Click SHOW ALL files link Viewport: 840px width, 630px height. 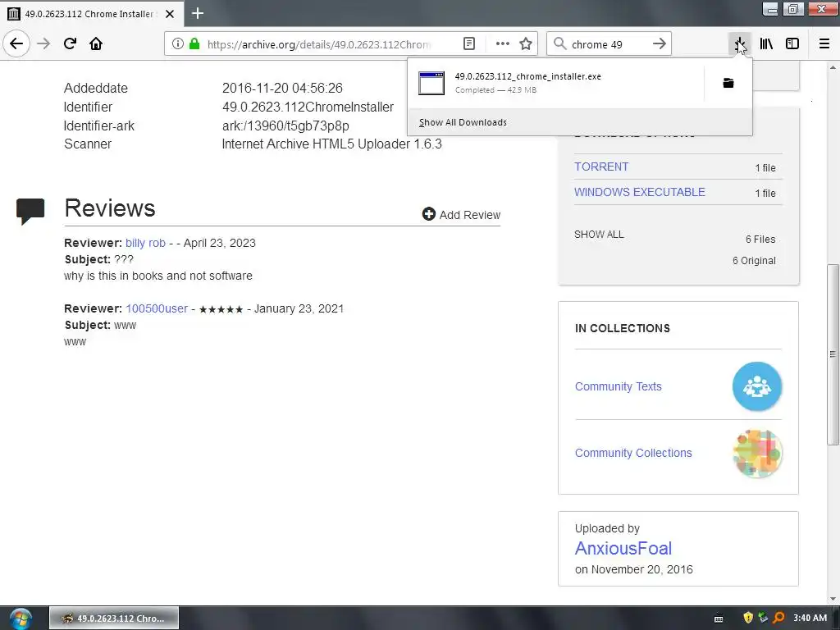pos(599,234)
